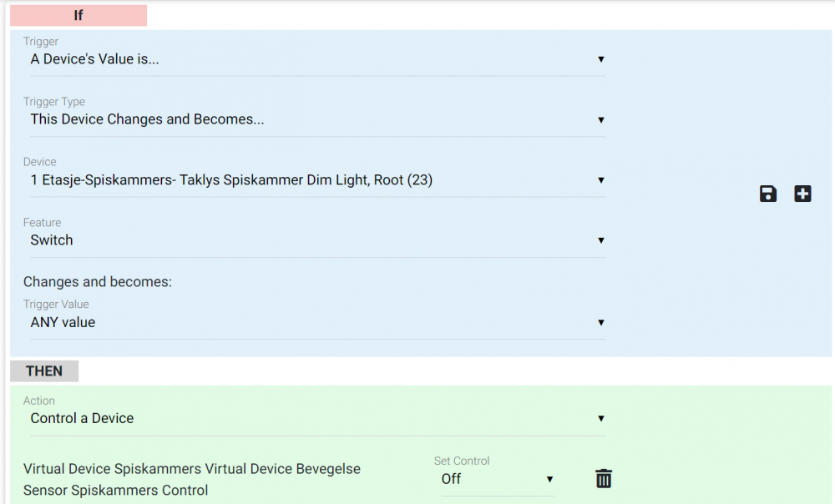The width and height of the screenshot is (835, 504).
Task: Click the 'Device' field label
Action: (x=40, y=162)
